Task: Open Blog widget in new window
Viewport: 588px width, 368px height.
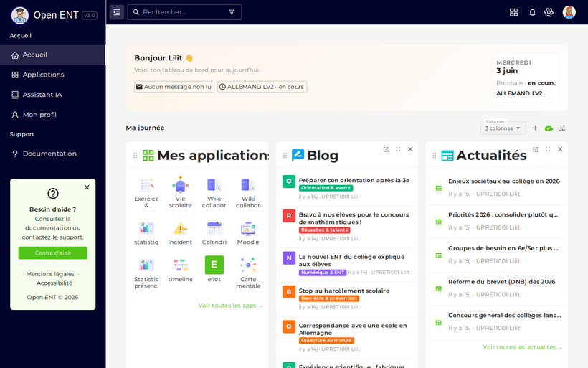Action: coord(386,149)
